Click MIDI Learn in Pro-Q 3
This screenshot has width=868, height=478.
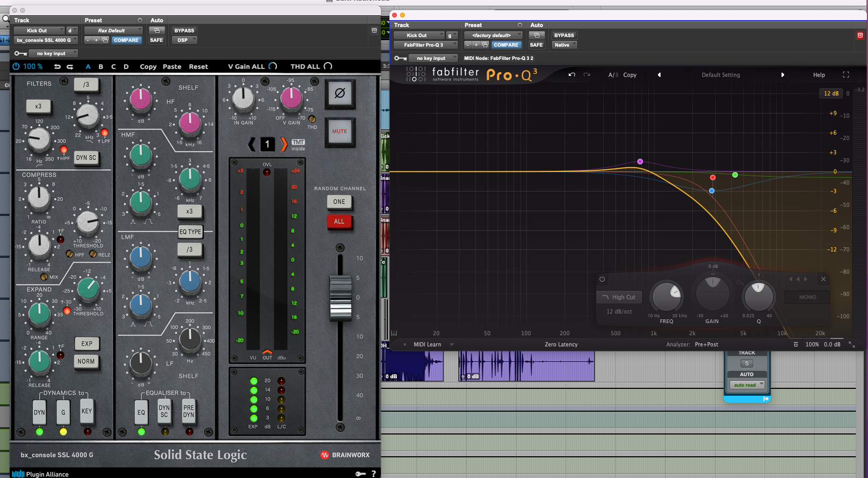point(427,344)
